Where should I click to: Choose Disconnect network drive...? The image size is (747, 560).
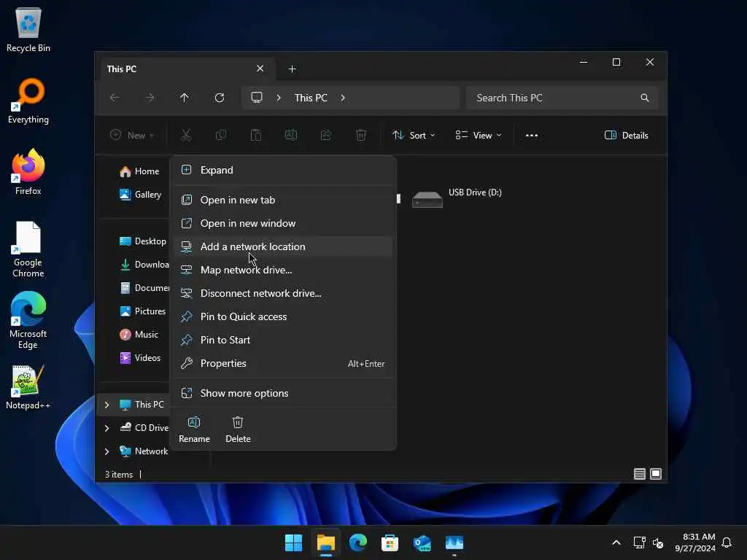(x=283, y=293)
